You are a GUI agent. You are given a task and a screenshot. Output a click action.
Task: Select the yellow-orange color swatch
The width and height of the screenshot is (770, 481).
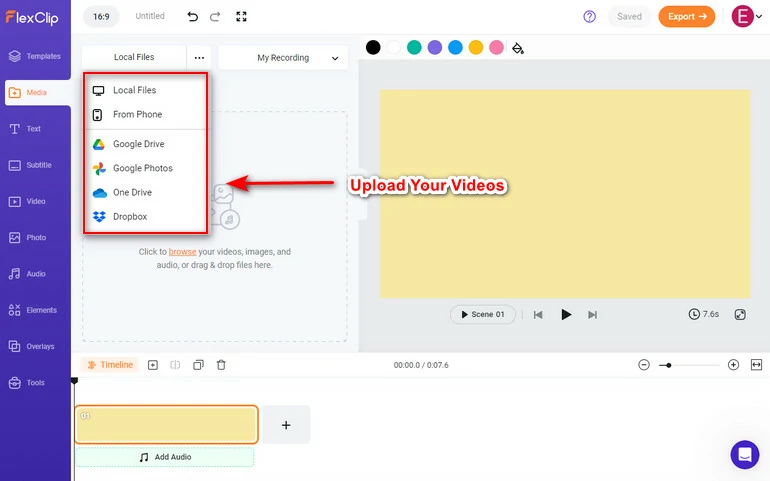[x=476, y=47]
